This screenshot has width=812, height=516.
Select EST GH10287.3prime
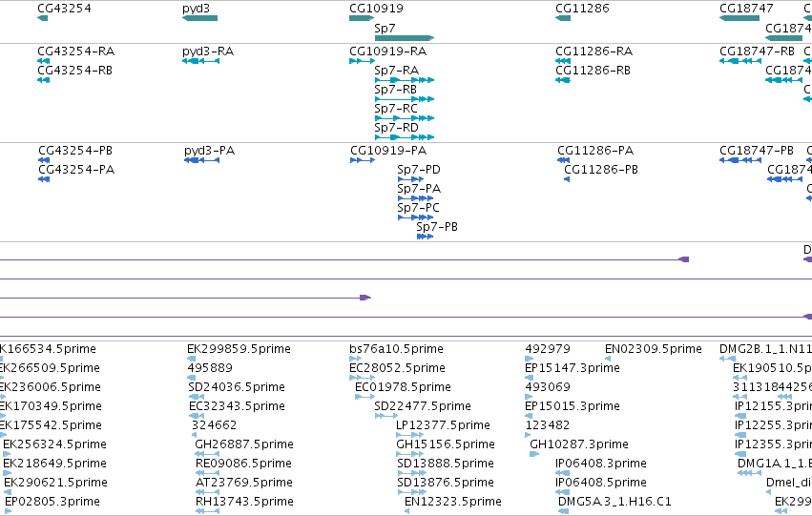[x=579, y=444]
